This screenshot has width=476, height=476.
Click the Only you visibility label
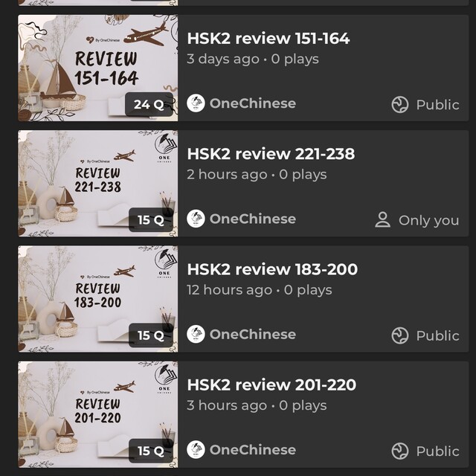(428, 220)
